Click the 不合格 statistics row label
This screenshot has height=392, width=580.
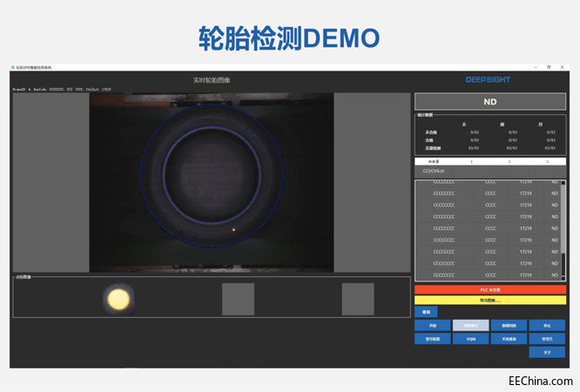(x=431, y=132)
